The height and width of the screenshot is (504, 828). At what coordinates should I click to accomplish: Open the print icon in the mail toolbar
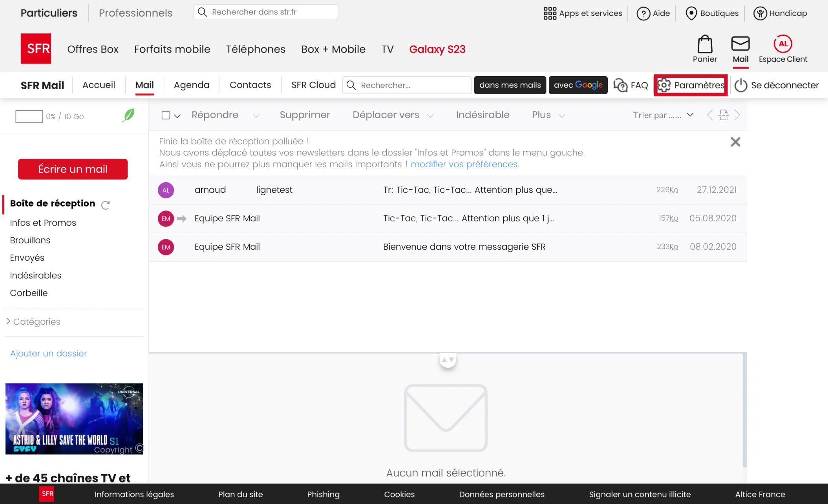723,115
